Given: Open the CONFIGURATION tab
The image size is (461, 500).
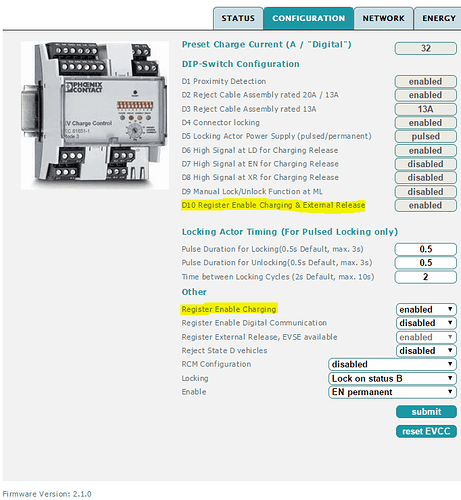Looking at the screenshot, I should [x=308, y=18].
